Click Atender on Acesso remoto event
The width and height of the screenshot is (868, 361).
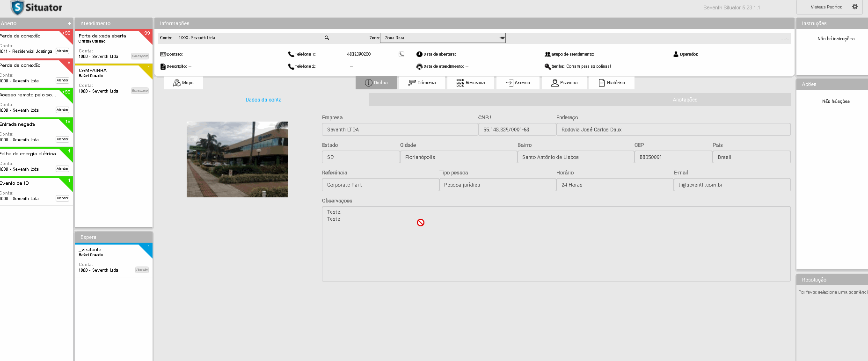click(63, 110)
